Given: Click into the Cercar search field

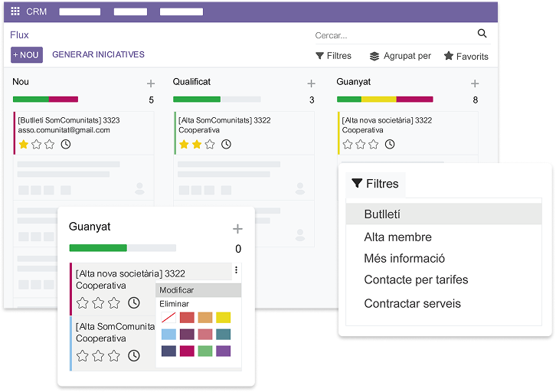Looking at the screenshot, I should (x=391, y=35).
